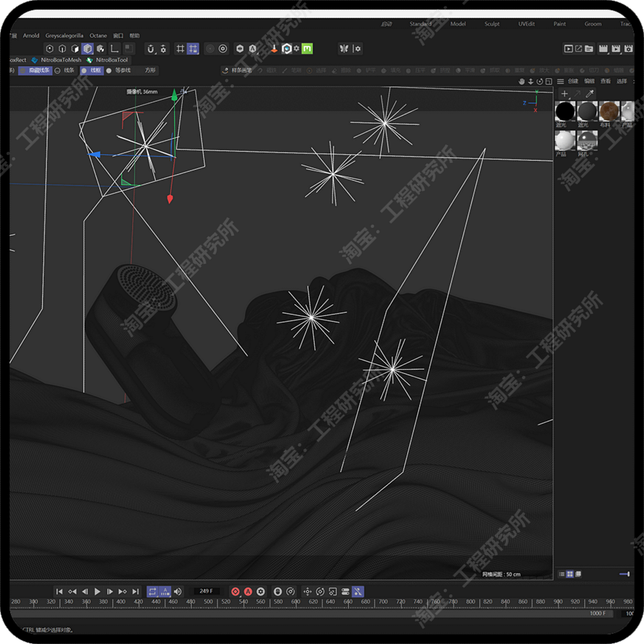Switch to the Groom layout tab
Viewport: 644px width, 644px height.
(592, 24)
